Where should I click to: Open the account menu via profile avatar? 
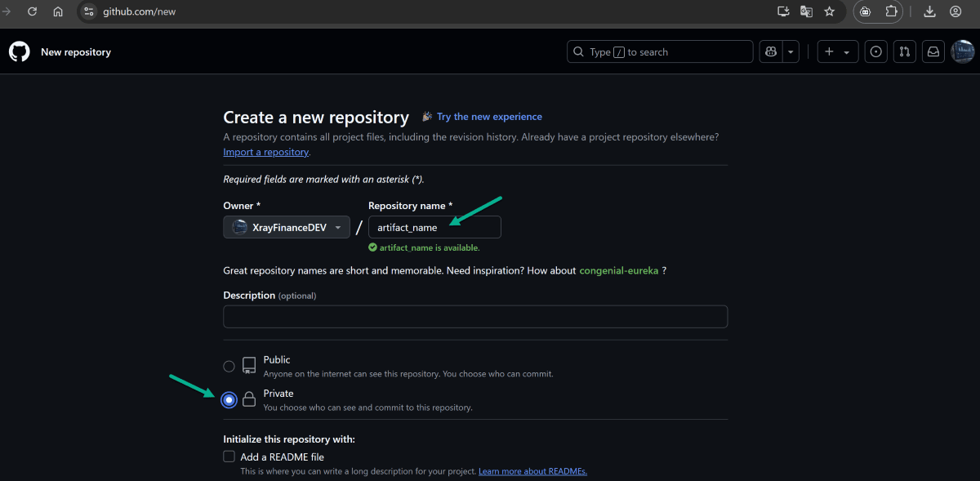(x=962, y=51)
